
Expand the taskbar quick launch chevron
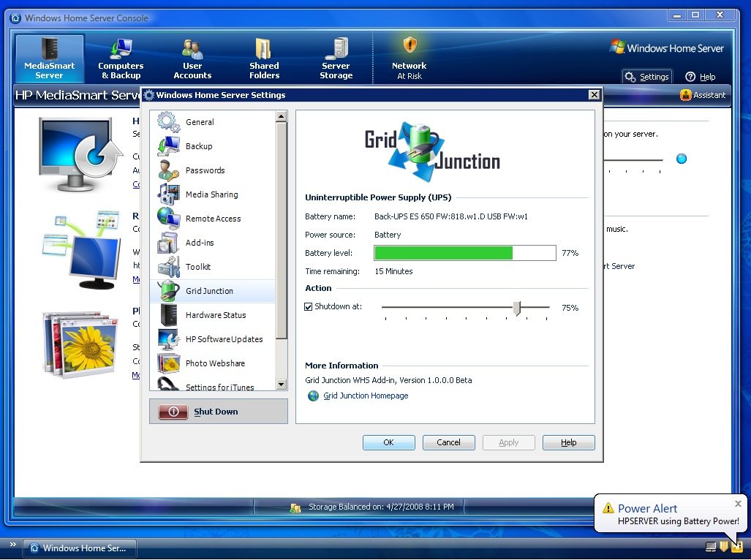pyautogui.click(x=13, y=545)
